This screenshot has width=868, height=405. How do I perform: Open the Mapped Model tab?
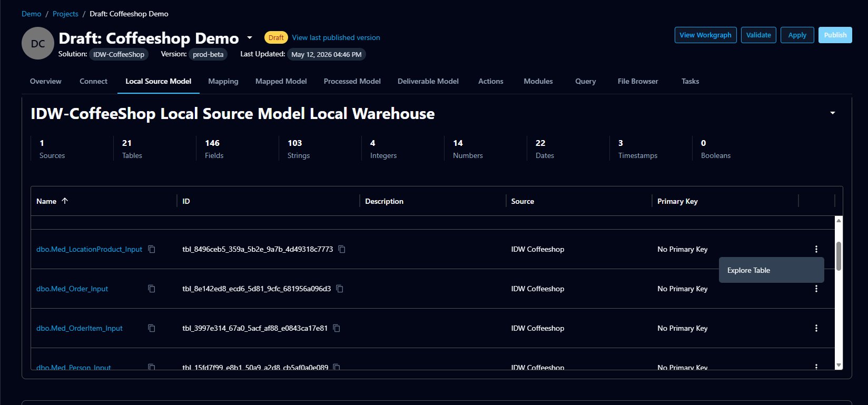[281, 81]
